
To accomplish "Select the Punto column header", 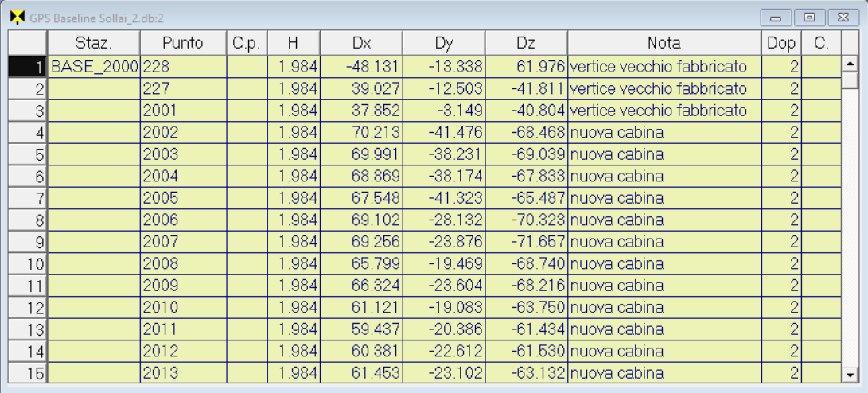I will (x=183, y=43).
